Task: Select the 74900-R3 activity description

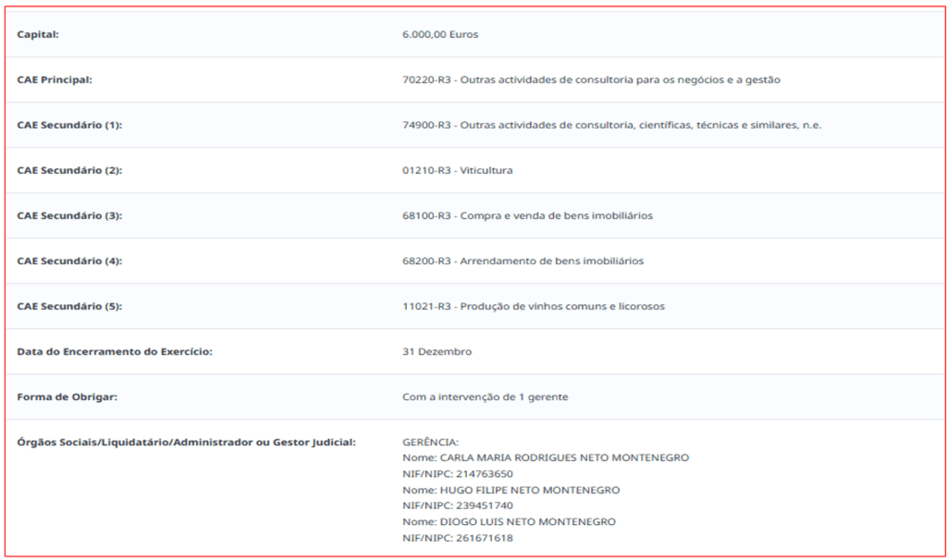Action: [611, 126]
